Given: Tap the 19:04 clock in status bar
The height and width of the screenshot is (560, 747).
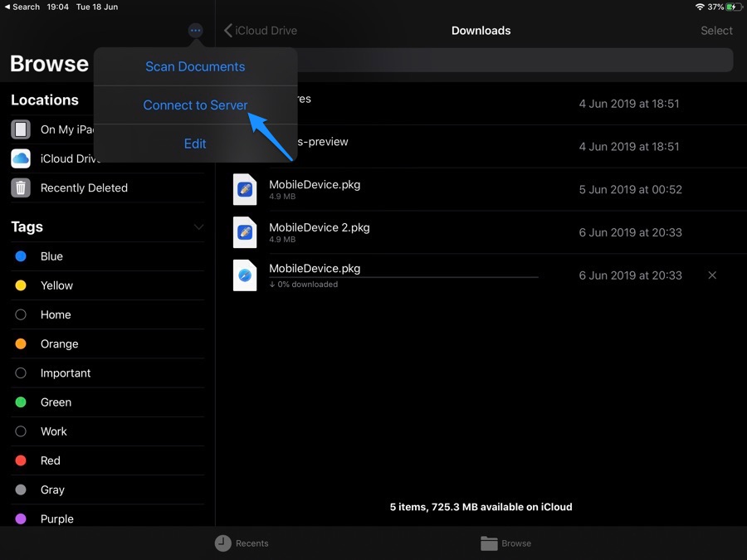Looking at the screenshot, I should 57,7.
